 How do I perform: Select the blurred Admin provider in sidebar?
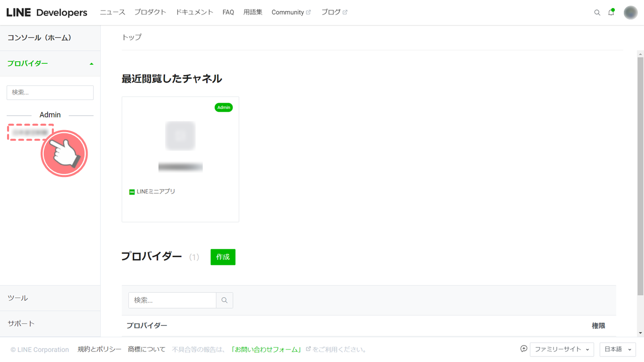(30, 132)
